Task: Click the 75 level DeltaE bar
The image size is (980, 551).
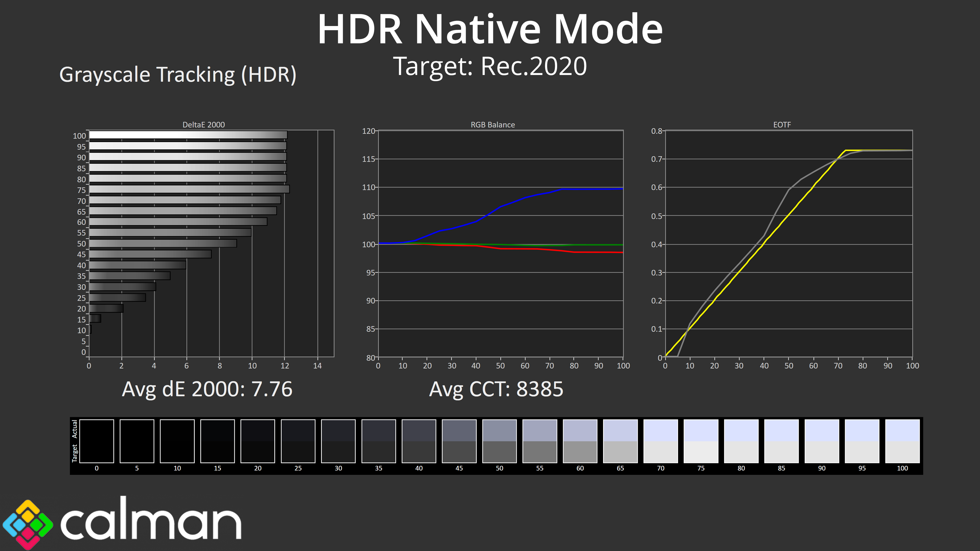Action: coord(189,189)
